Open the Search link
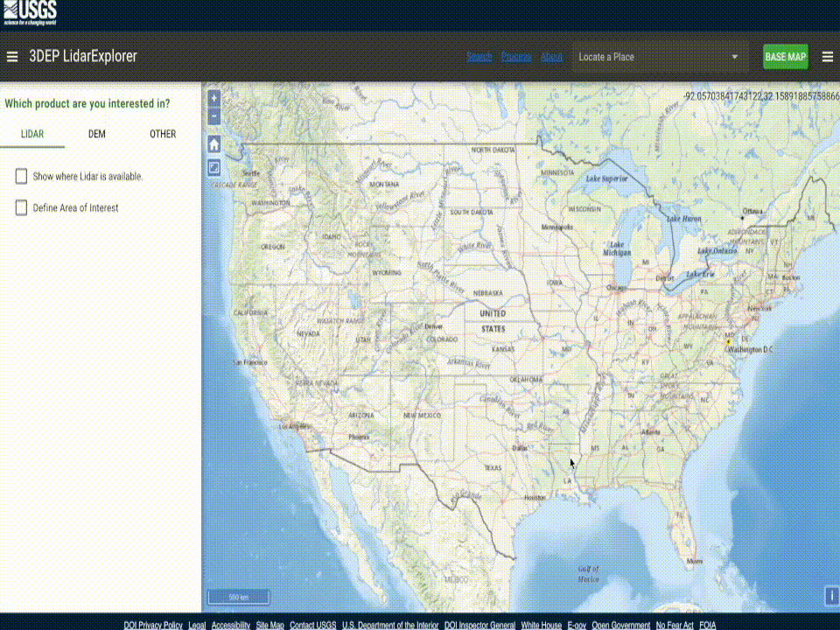Image resolution: width=840 pixels, height=630 pixels. tap(479, 57)
